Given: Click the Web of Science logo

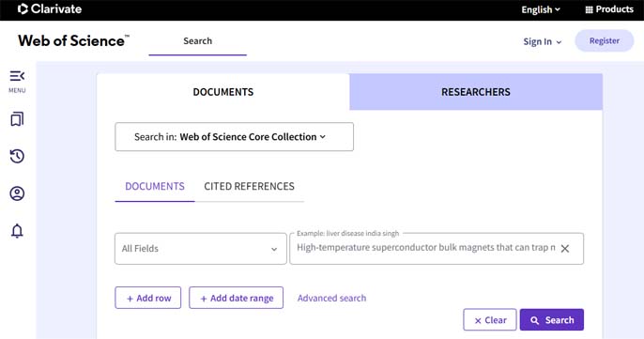Looking at the screenshot, I should coord(73,40).
